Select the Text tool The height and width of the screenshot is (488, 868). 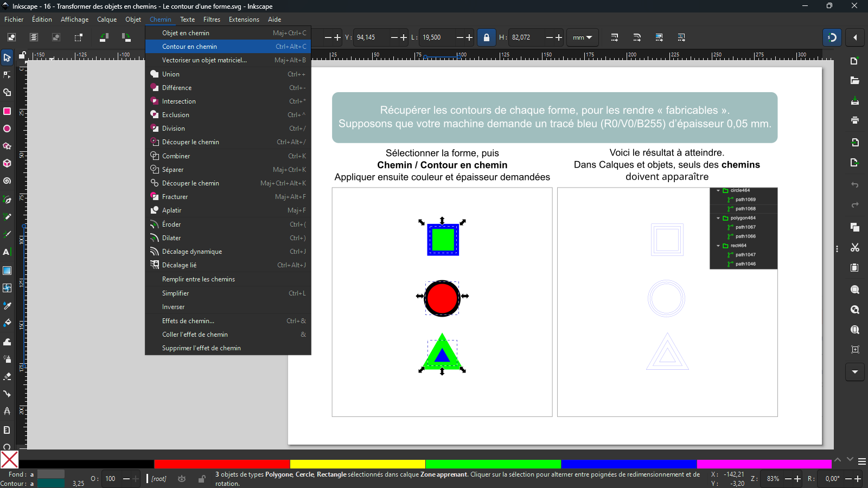7,252
